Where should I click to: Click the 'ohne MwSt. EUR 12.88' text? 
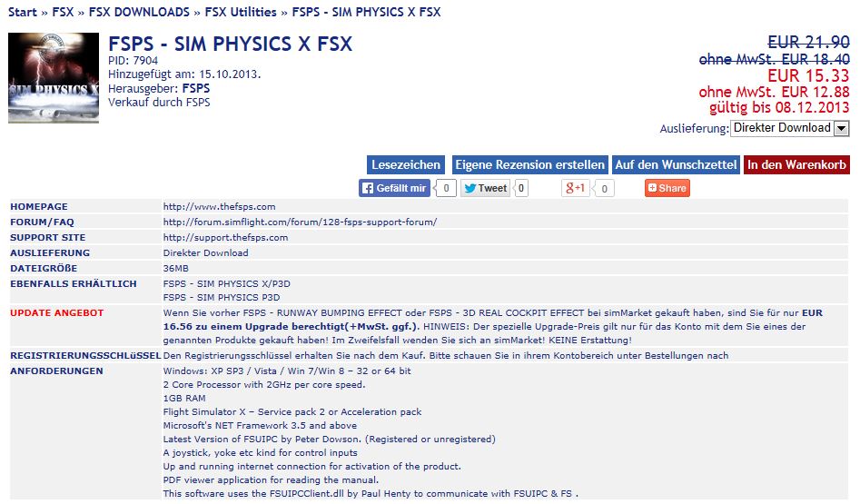[x=774, y=92]
